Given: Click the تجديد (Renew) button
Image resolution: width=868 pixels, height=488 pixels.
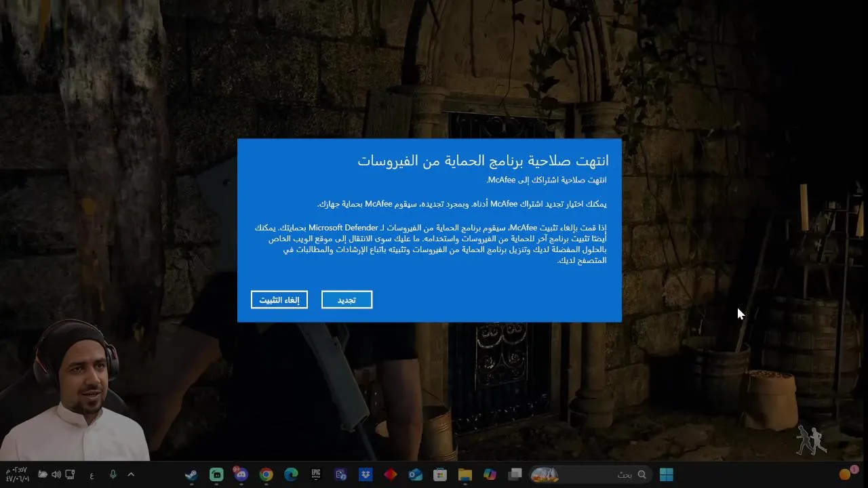Looking at the screenshot, I should [347, 300].
